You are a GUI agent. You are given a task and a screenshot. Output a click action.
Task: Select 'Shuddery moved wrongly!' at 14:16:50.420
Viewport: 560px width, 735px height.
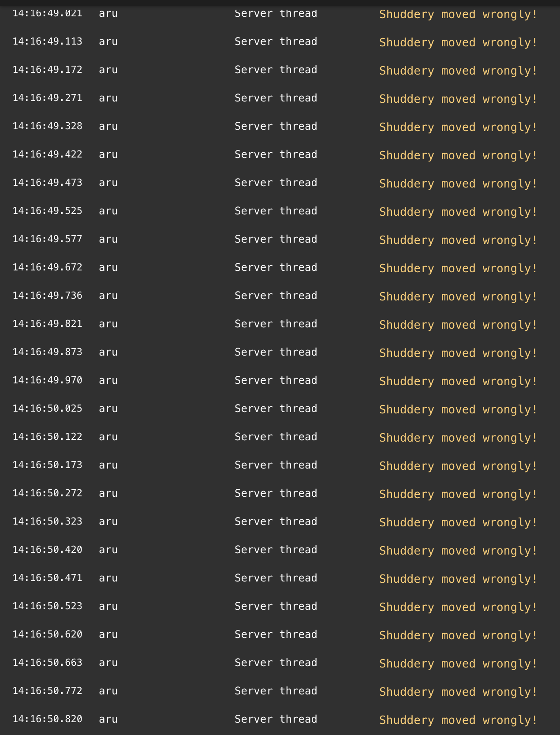click(x=458, y=551)
